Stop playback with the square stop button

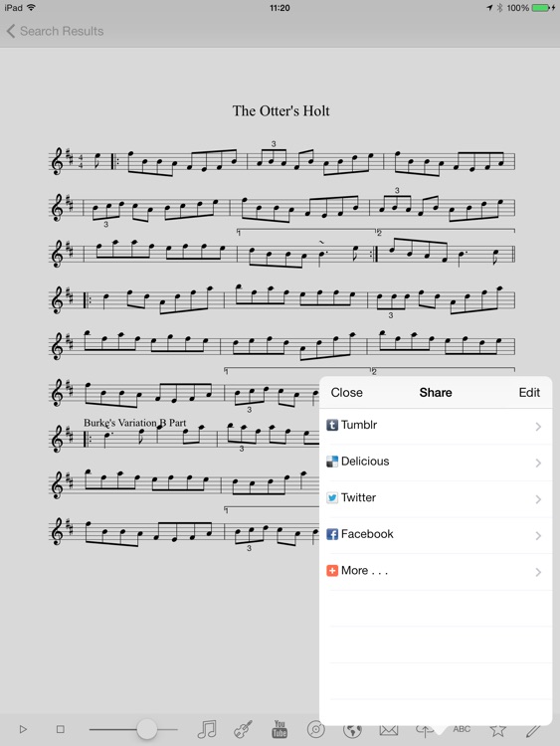pyautogui.click(x=61, y=729)
